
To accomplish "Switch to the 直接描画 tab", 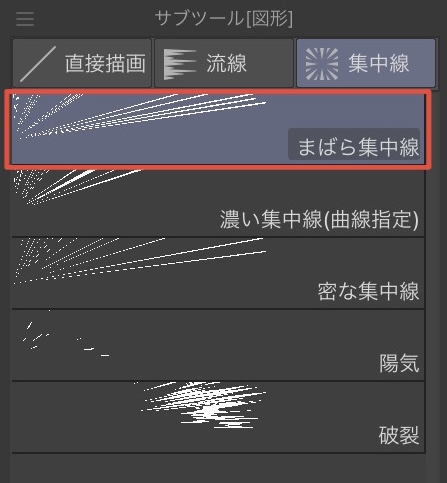I will point(82,63).
